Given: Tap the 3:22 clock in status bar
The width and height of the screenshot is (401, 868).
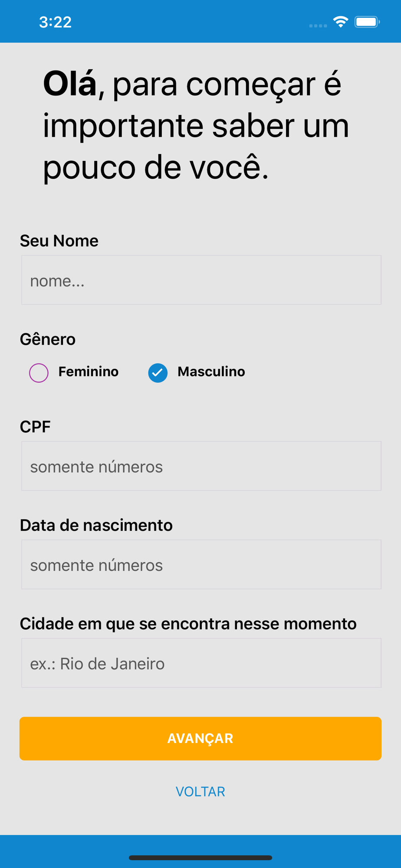Looking at the screenshot, I should pos(55,22).
